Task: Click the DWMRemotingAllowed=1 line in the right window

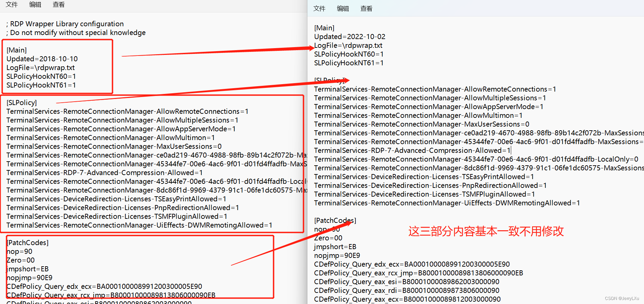Action: [447, 203]
